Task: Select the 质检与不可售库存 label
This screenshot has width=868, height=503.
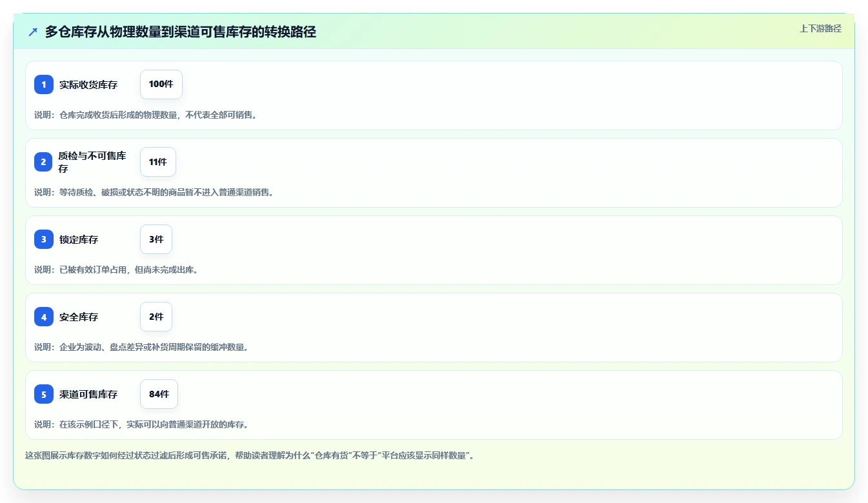Action: click(x=92, y=162)
